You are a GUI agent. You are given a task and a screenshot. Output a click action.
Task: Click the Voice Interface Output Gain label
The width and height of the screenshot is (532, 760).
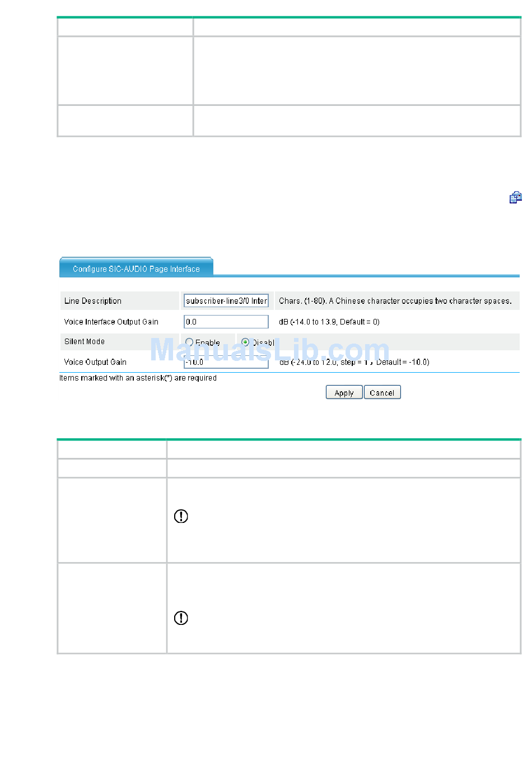click(x=111, y=322)
